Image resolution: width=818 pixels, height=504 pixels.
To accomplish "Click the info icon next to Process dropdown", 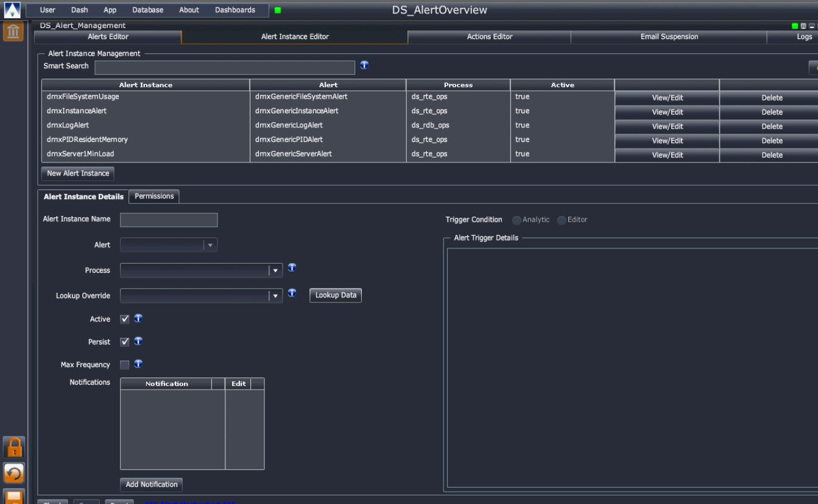I will (x=292, y=268).
